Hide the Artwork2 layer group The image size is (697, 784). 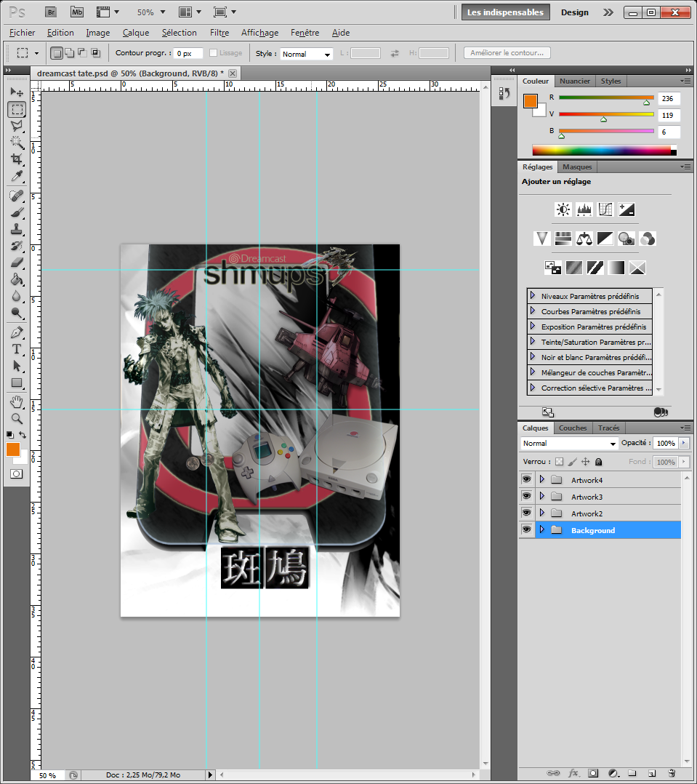point(526,513)
